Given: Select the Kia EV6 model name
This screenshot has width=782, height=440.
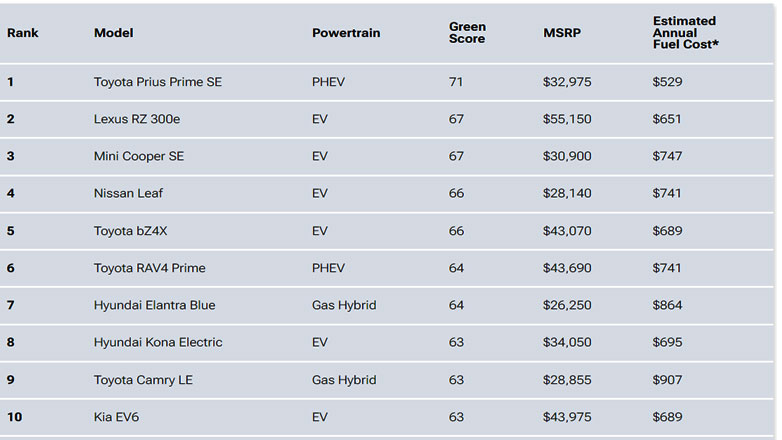Looking at the screenshot, I should [116, 417].
